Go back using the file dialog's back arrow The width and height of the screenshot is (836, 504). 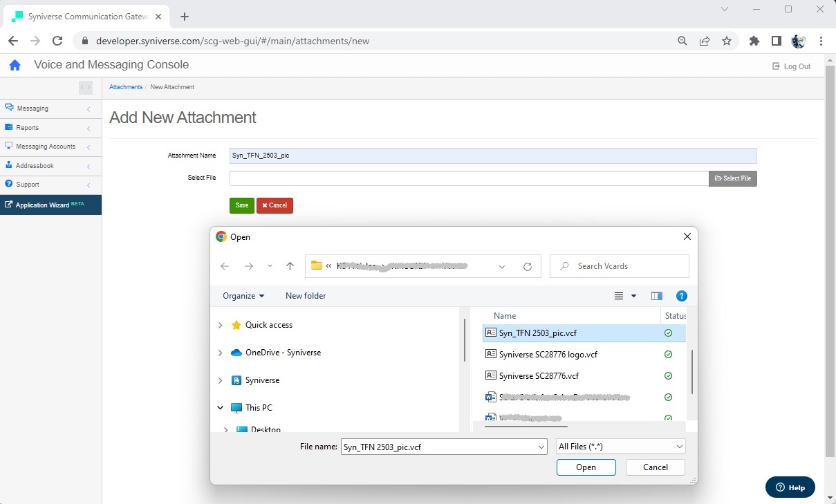(x=225, y=266)
